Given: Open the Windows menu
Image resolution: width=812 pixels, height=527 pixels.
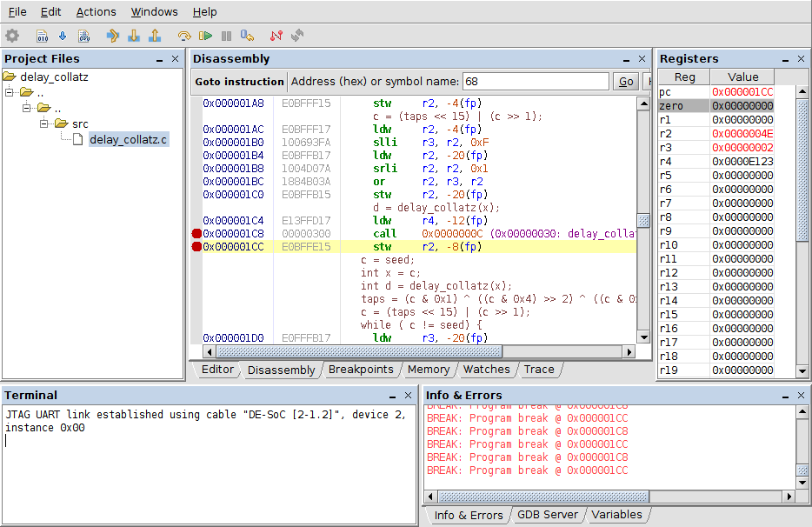Looking at the screenshot, I should click(155, 11).
